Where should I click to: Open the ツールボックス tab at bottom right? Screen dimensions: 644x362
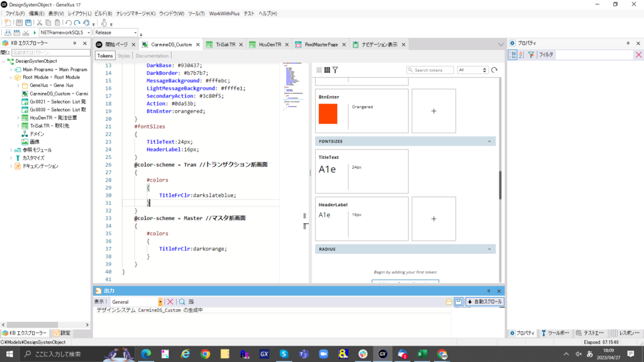[555, 333]
